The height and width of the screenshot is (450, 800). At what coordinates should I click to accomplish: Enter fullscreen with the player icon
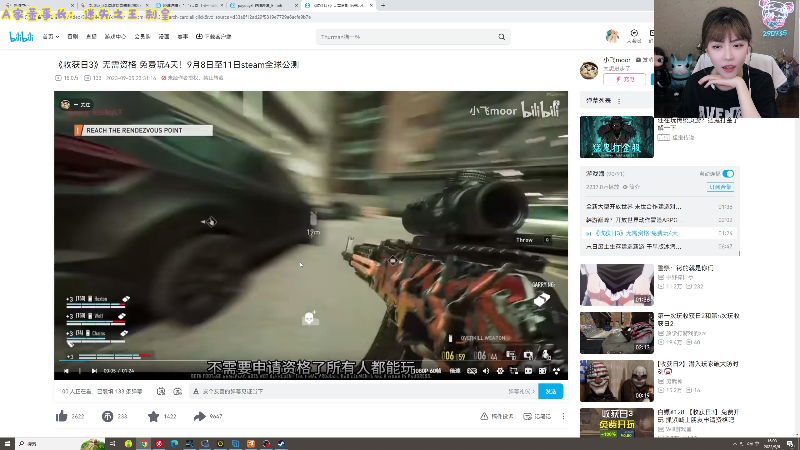(x=557, y=371)
